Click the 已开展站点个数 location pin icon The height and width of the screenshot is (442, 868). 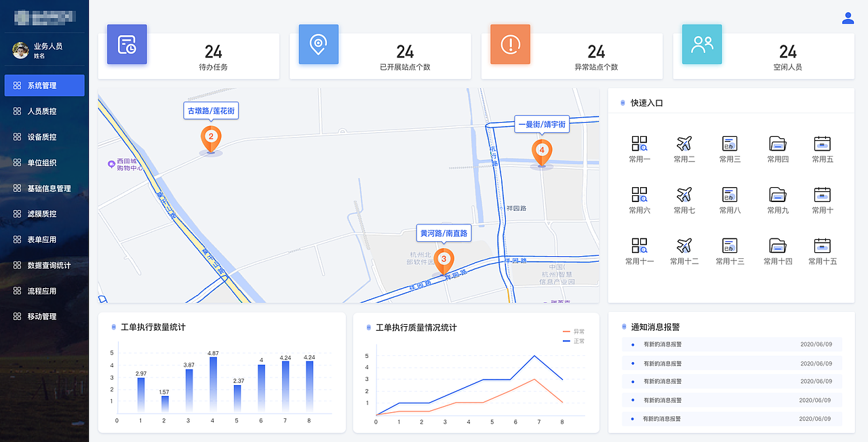319,44
